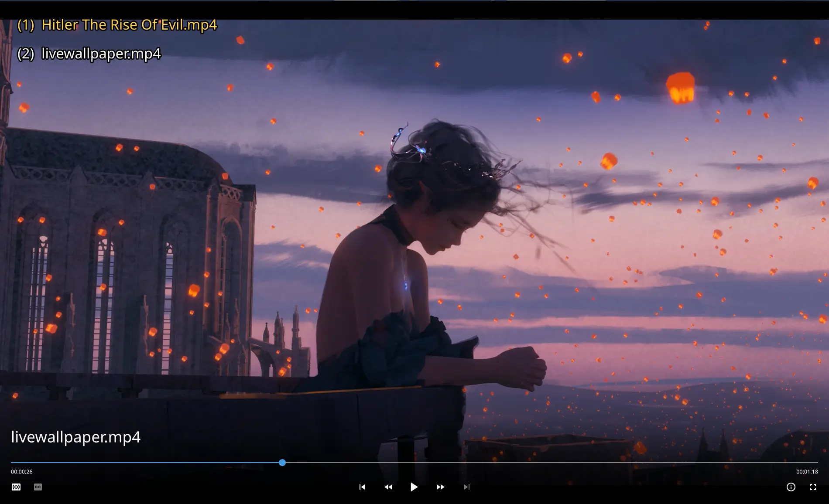Click the livewallpaper.mp4 title above the seek bar
The image size is (829, 504).
[x=75, y=437]
